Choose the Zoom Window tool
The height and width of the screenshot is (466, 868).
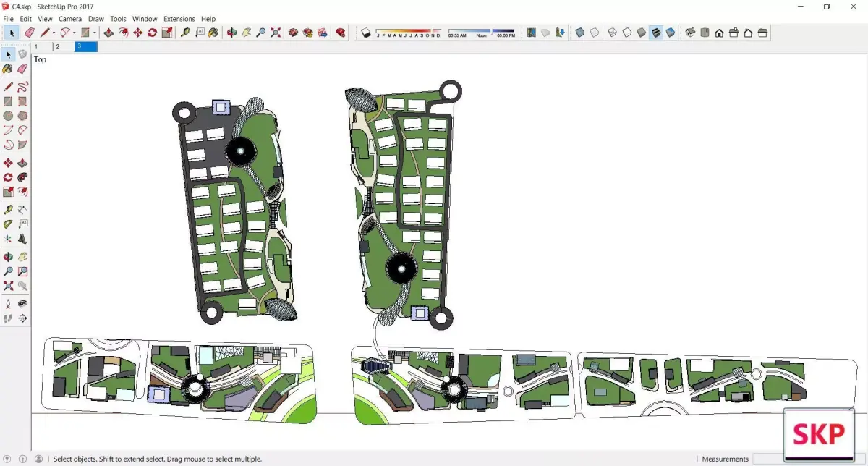click(x=22, y=271)
